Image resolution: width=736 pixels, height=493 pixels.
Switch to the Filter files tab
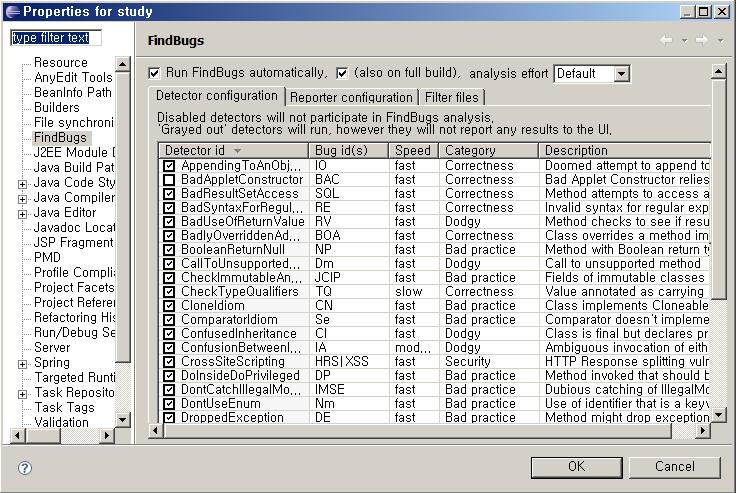(452, 97)
